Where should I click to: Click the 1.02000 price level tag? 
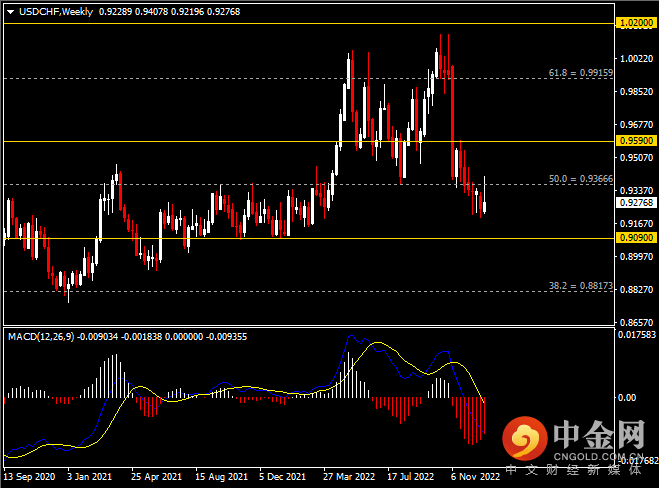[635, 21]
